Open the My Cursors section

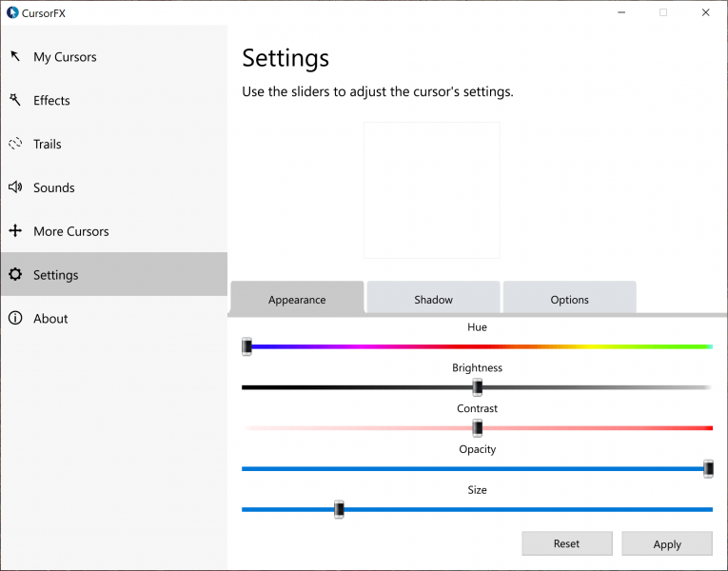click(114, 57)
